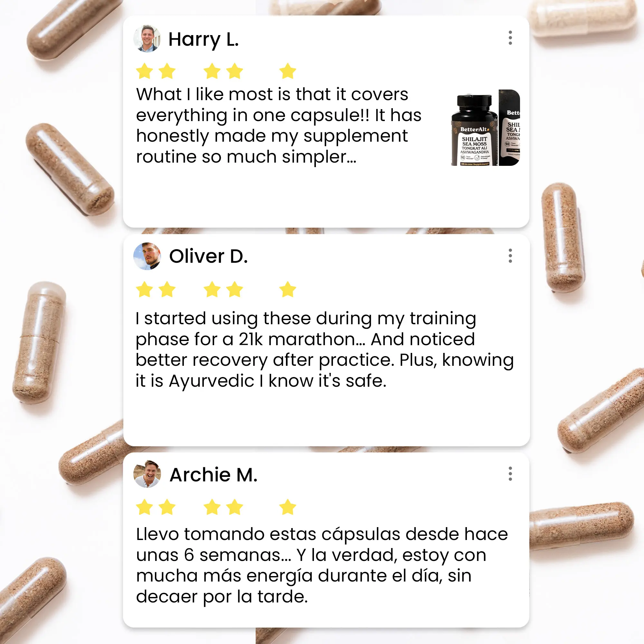Click the last star in Oliver D.'s rating
The width and height of the screenshot is (644, 644).
[288, 289]
